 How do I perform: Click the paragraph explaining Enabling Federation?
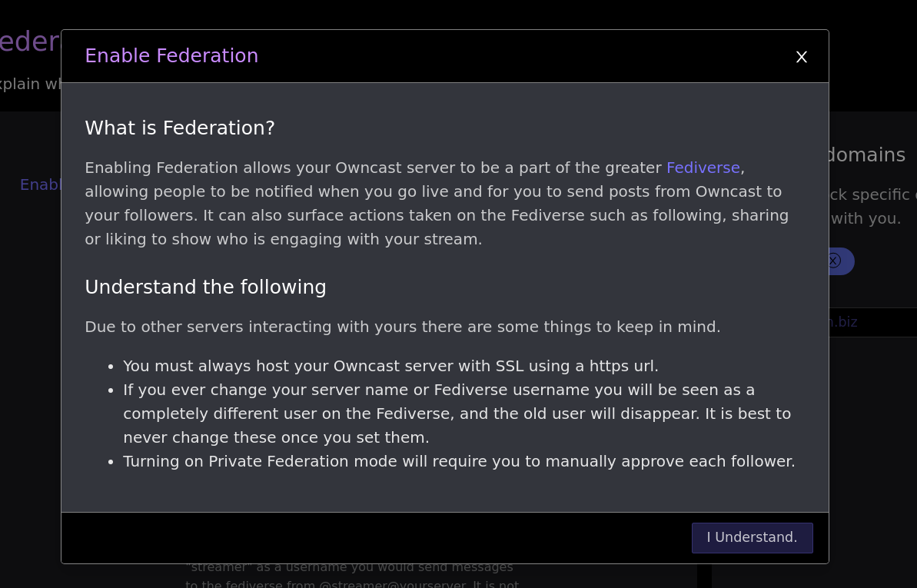click(437, 203)
